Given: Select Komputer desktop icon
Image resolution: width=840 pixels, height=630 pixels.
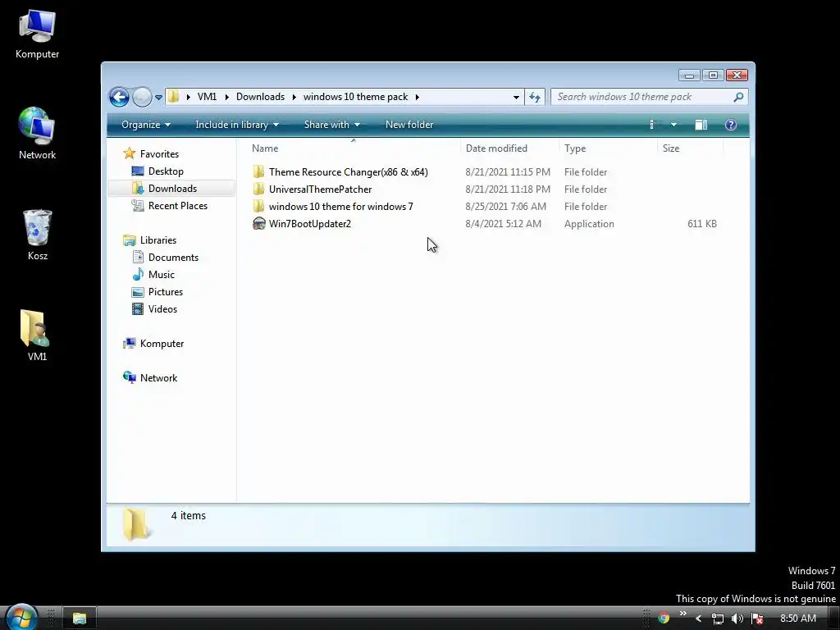Looking at the screenshot, I should [x=37, y=34].
